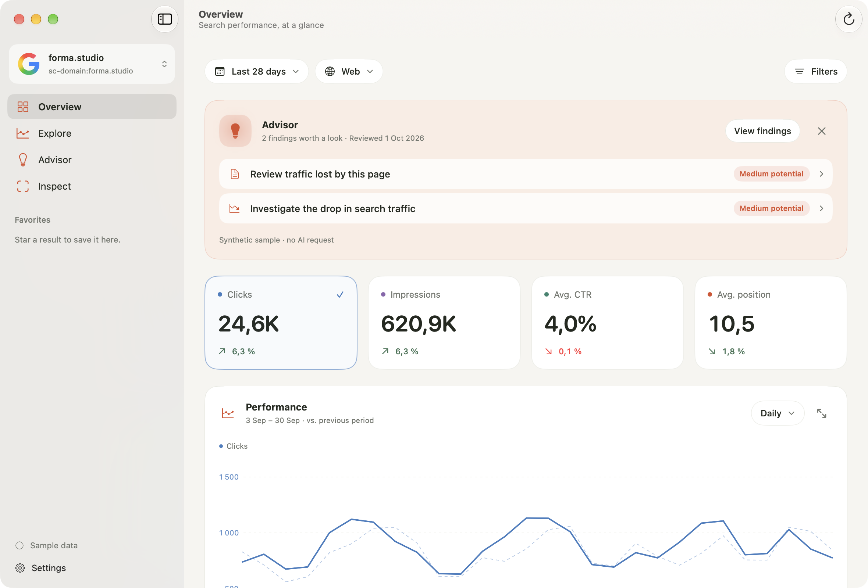Select Inspect in the sidebar
The image size is (868, 588).
(x=92, y=186)
